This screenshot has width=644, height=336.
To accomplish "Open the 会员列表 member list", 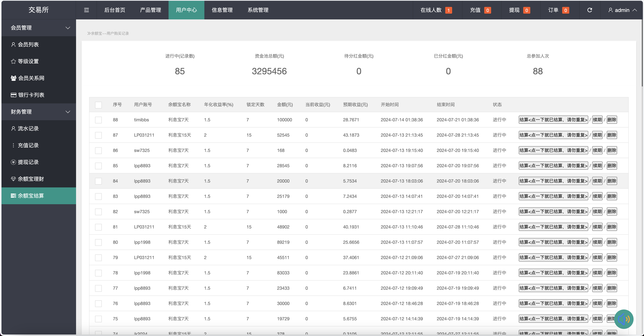I will pyautogui.click(x=28, y=44).
